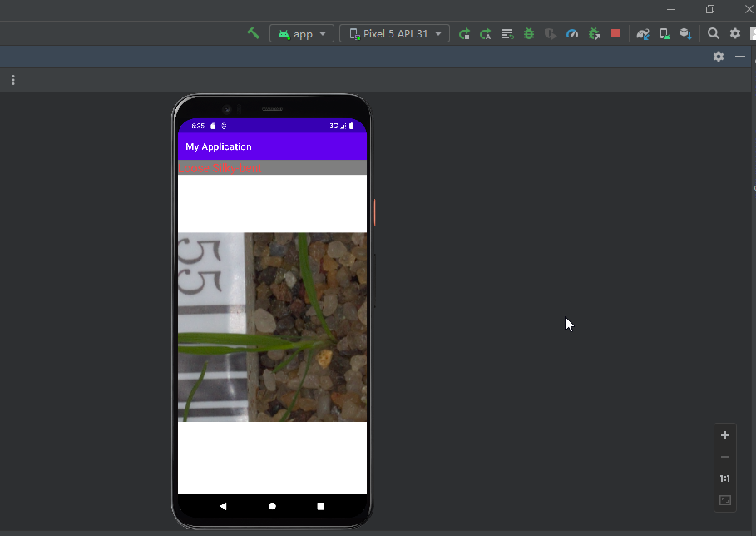
Task: Zoom in the emulator with the plus button
Action: (x=724, y=435)
